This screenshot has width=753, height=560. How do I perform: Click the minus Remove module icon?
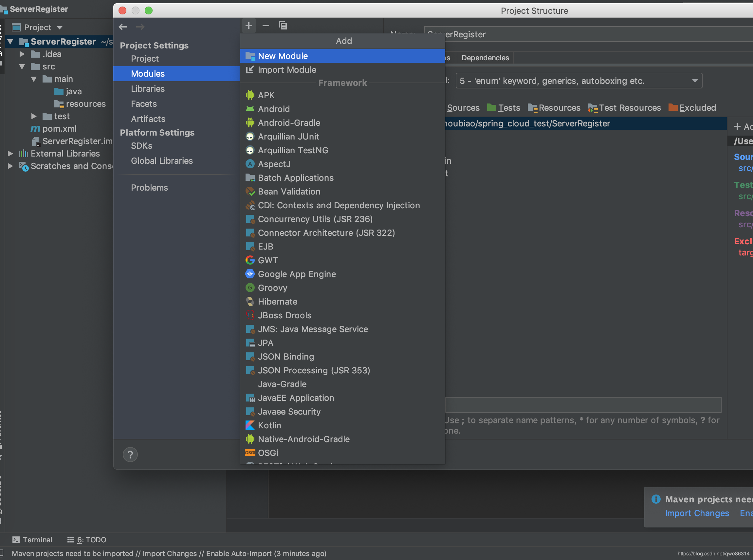(266, 26)
